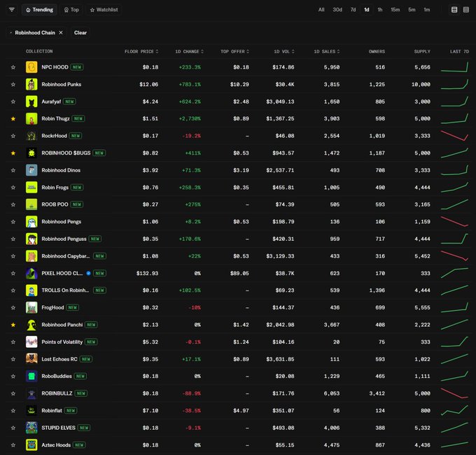Open Lost Echoes RC avatar
The width and height of the screenshot is (476, 455).
tap(31, 359)
